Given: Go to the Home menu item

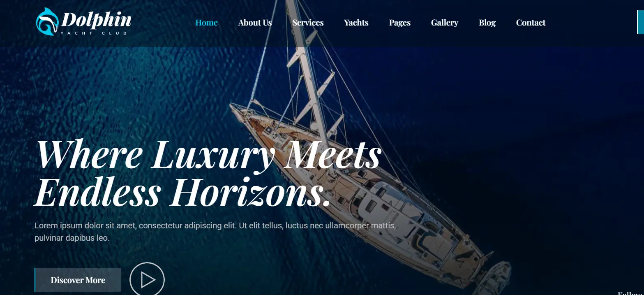Looking at the screenshot, I should [x=206, y=23].
